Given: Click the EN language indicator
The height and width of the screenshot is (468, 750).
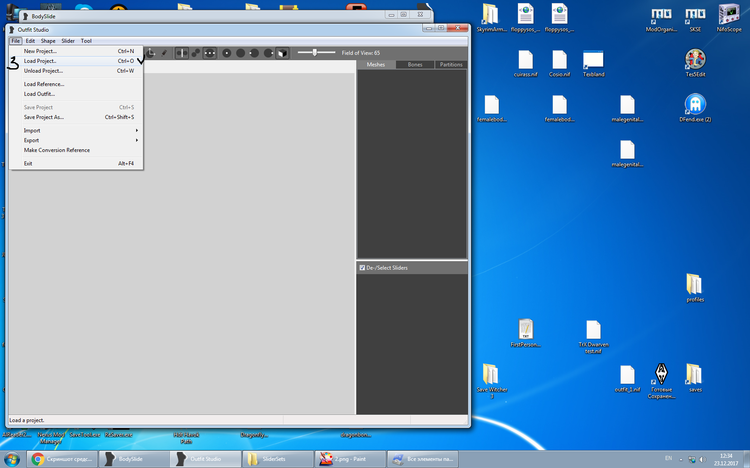Looking at the screenshot, I should tap(668, 459).
